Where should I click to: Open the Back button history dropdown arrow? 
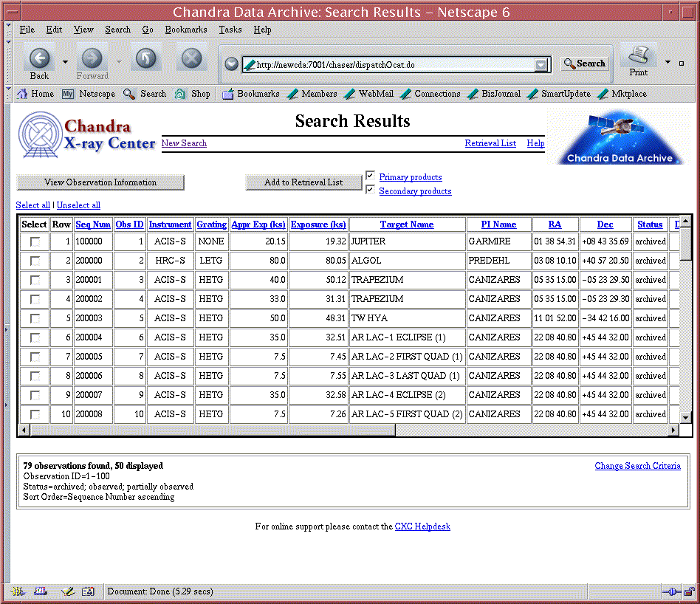click(65, 62)
